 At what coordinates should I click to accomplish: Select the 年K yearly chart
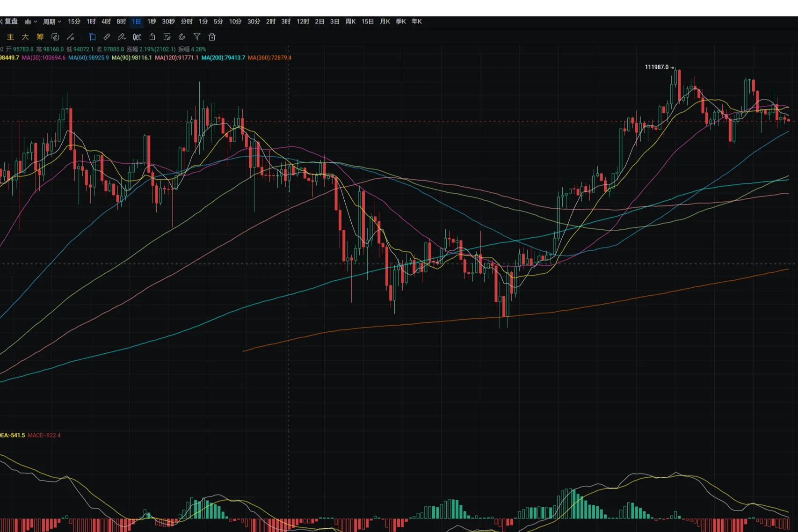[417, 22]
